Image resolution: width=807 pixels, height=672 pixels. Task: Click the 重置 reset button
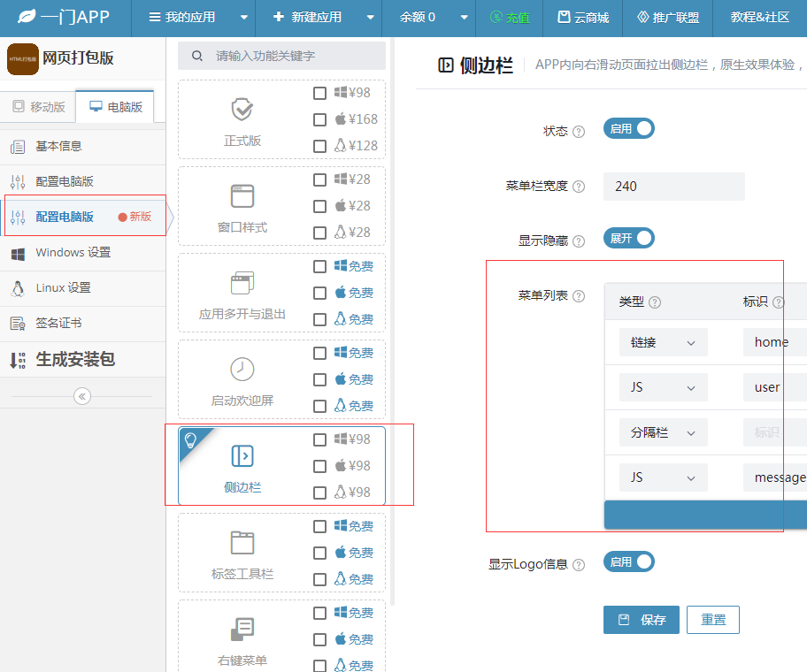(x=713, y=620)
